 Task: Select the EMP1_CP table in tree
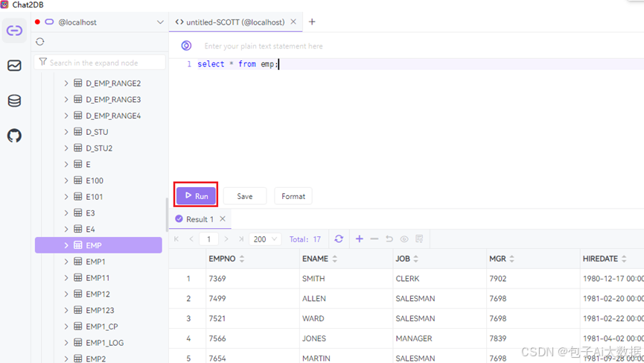click(x=102, y=326)
